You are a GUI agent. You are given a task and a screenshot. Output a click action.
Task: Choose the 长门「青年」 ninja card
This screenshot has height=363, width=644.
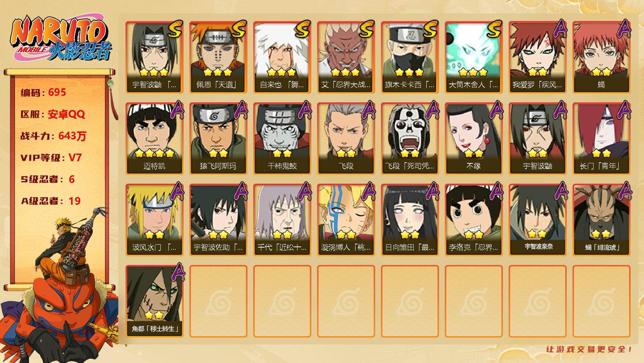tap(601, 139)
